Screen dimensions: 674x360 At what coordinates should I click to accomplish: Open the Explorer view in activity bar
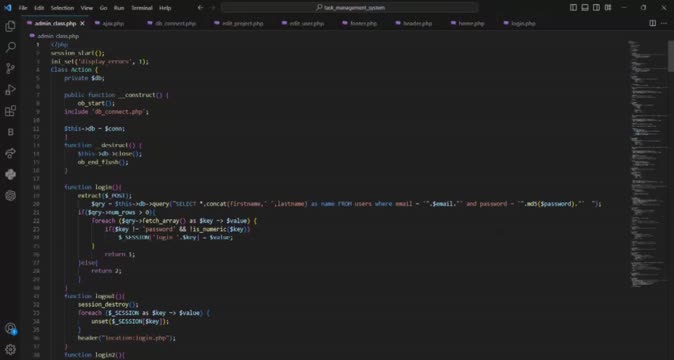pyautogui.click(x=10, y=26)
